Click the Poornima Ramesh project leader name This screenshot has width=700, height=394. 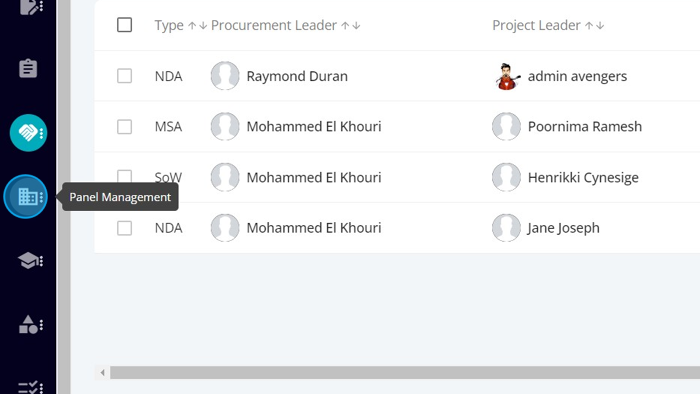coord(585,127)
